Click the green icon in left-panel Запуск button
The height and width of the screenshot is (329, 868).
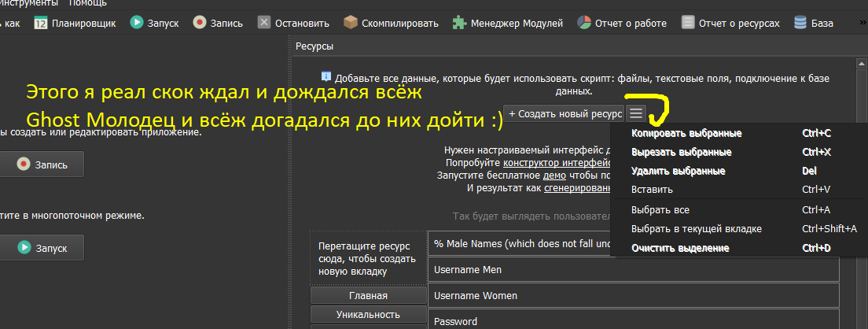tap(24, 248)
